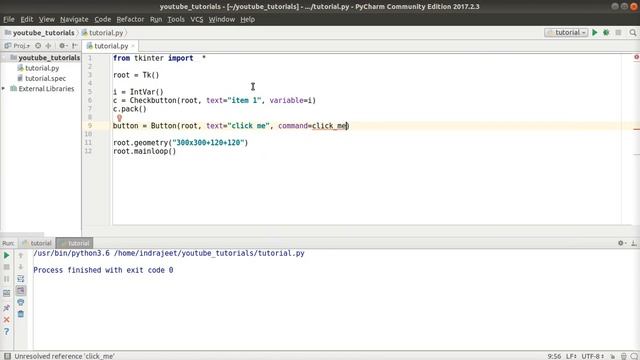Open Search Everywhere via the magnifier icon
Image resolution: width=640 pixels, height=360 pixels.
point(633,32)
